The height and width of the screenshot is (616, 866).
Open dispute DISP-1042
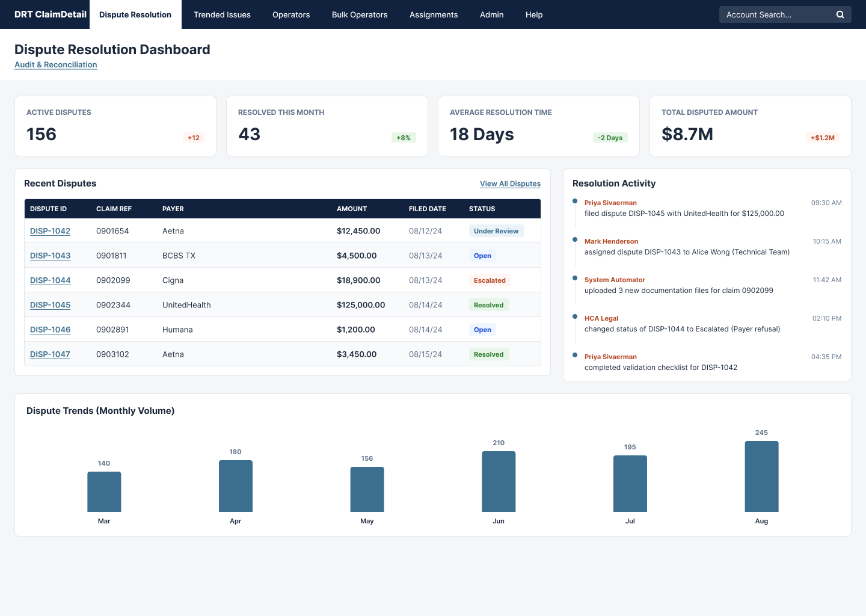tap(51, 231)
